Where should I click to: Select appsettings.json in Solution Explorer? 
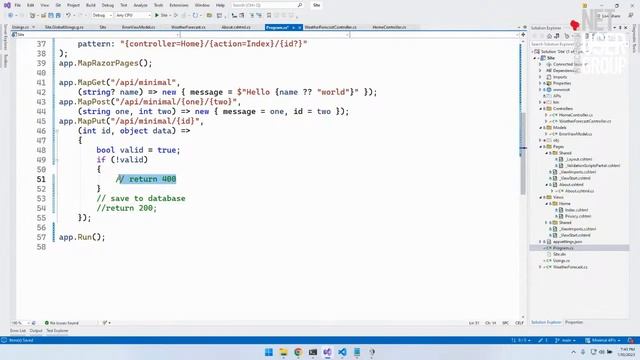568,242
